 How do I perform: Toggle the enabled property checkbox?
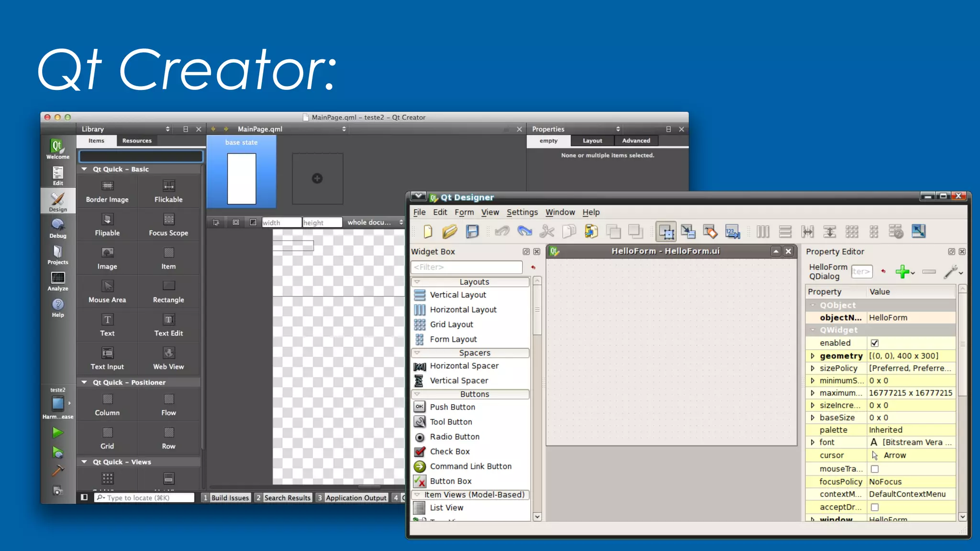875,343
